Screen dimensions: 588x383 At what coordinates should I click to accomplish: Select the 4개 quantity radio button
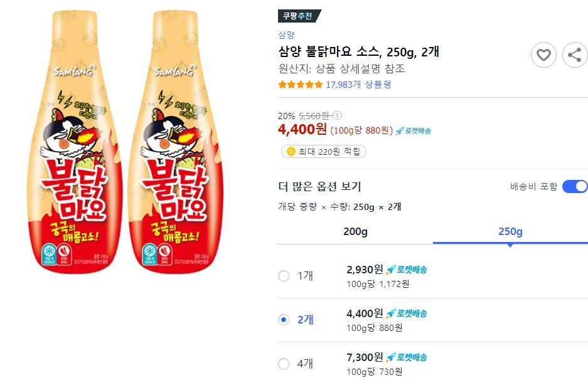(284, 364)
